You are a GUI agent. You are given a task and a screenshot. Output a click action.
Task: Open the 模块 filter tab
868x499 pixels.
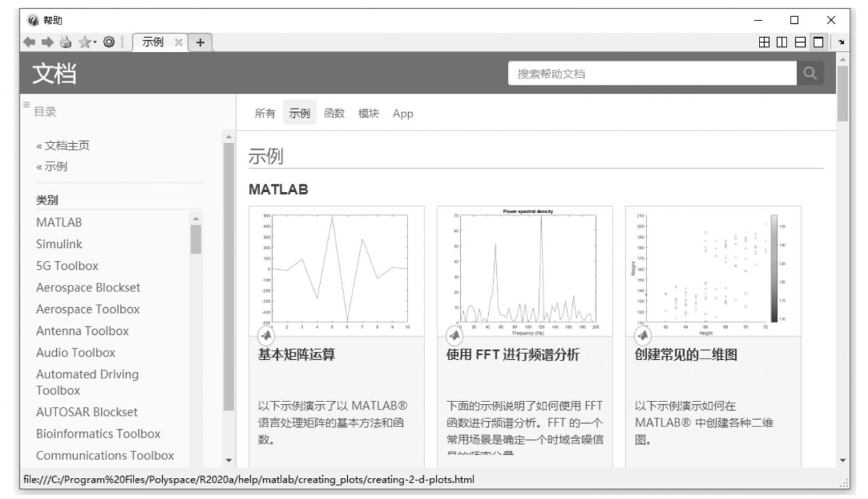click(369, 114)
